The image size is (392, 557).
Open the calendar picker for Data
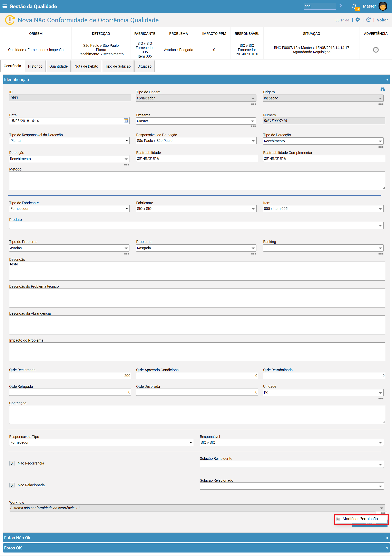(126, 121)
